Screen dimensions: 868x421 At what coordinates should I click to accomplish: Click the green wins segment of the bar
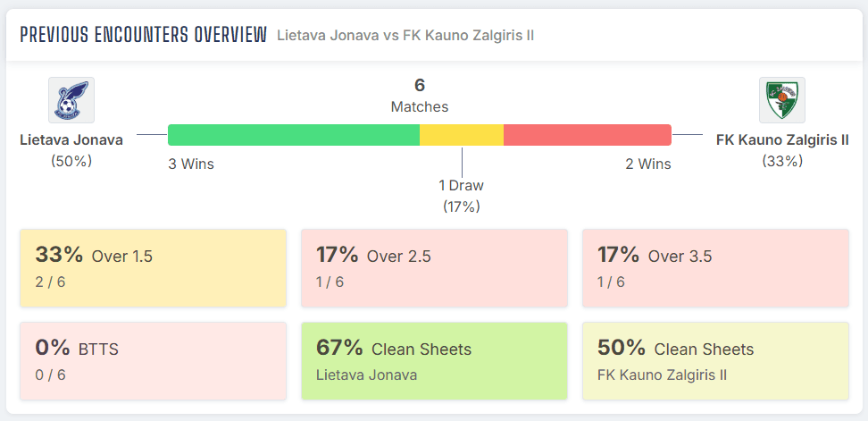point(294,135)
